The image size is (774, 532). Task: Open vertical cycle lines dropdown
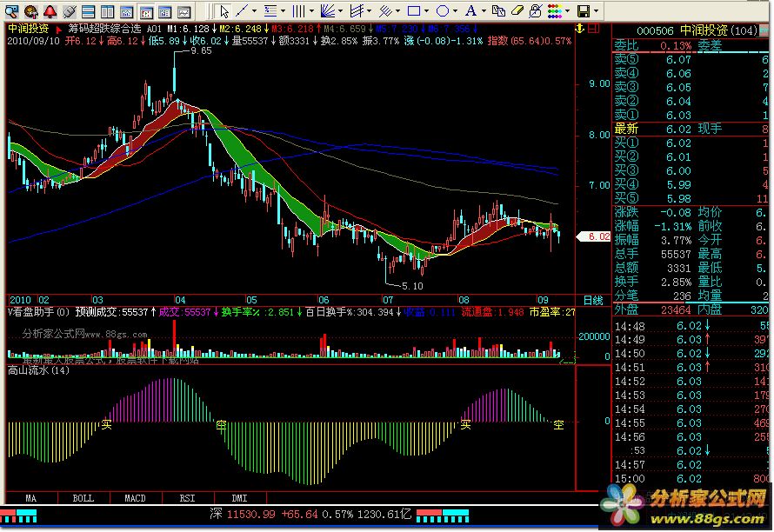(x=311, y=10)
